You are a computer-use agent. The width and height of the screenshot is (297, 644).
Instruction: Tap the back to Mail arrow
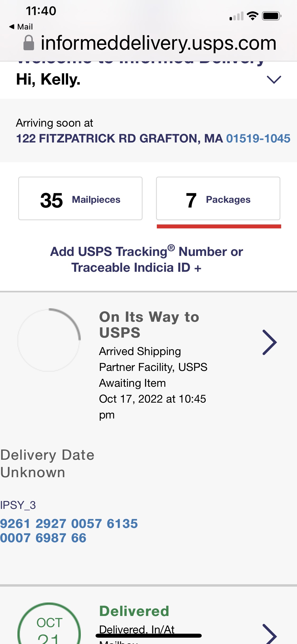tap(12, 26)
